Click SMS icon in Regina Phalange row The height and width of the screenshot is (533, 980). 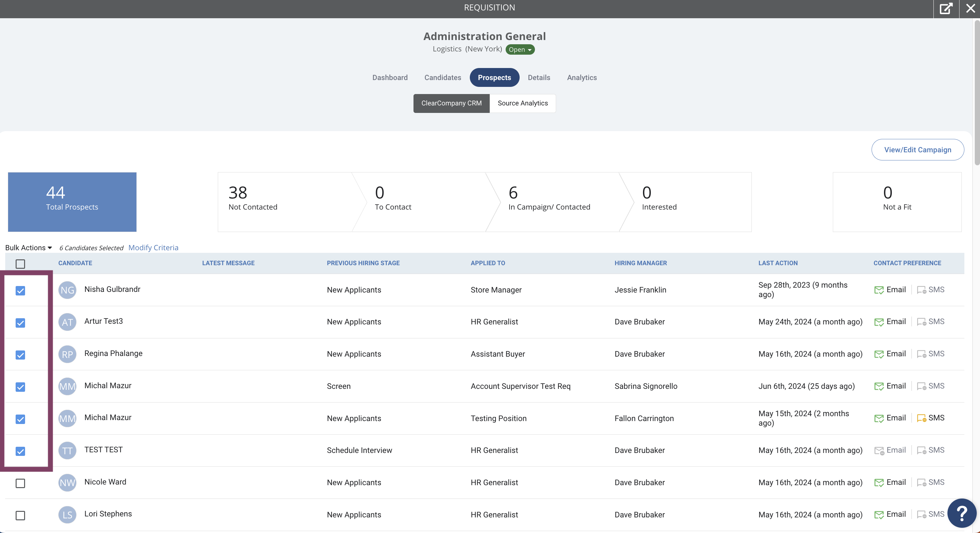[x=921, y=354]
